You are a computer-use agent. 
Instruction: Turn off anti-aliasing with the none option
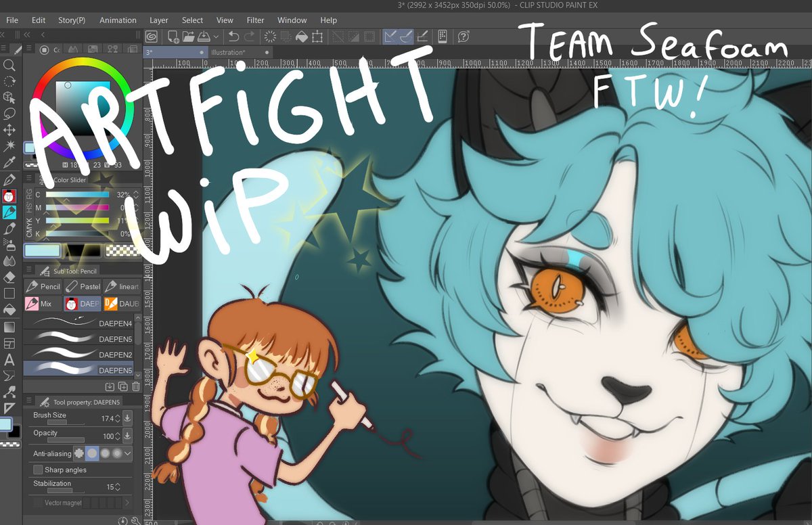pos(78,453)
